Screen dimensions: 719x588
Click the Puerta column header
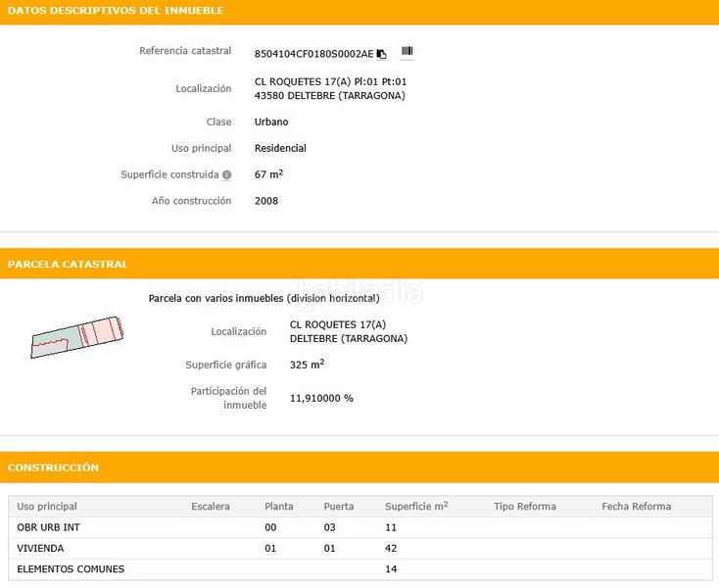pyautogui.click(x=339, y=507)
